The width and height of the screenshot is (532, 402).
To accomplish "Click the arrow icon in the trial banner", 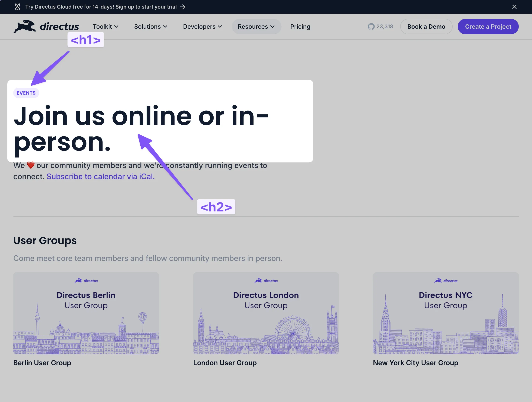I will 183,7.
